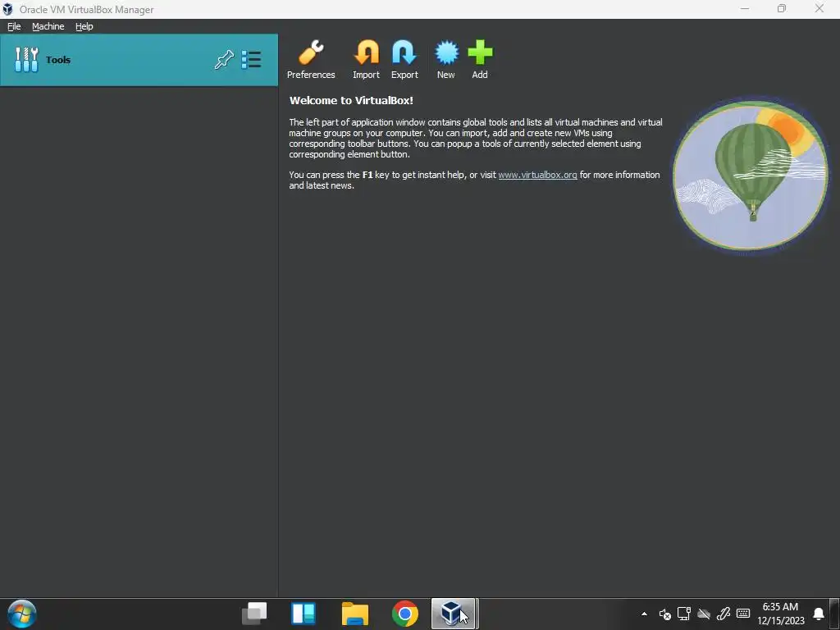Open the Widgets taskbar icon
The width and height of the screenshot is (840, 630).
pos(304,614)
